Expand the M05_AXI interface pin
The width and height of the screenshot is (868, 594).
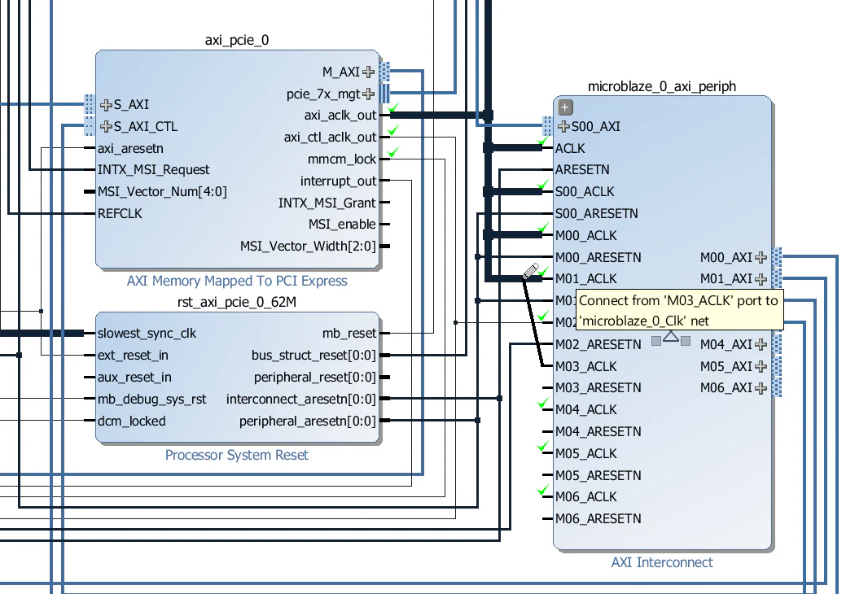click(x=761, y=366)
